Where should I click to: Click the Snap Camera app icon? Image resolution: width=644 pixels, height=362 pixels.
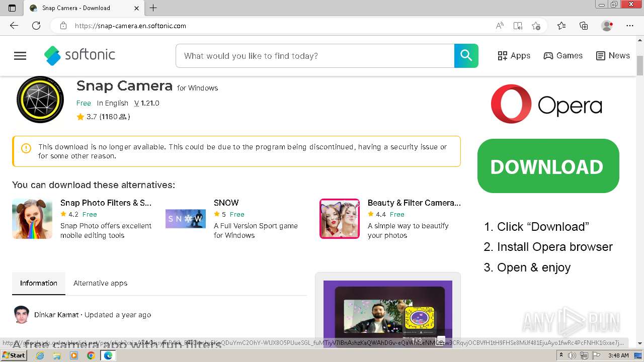[x=40, y=100]
